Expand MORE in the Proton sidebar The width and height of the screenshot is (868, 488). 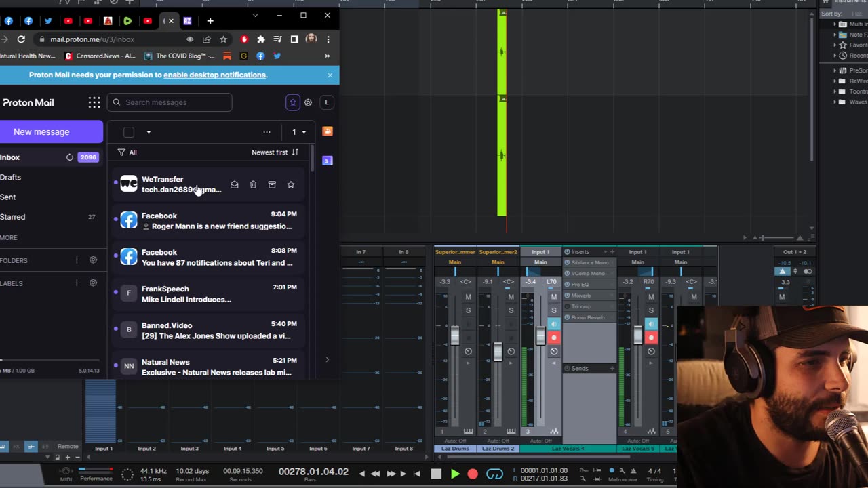click(9, 237)
